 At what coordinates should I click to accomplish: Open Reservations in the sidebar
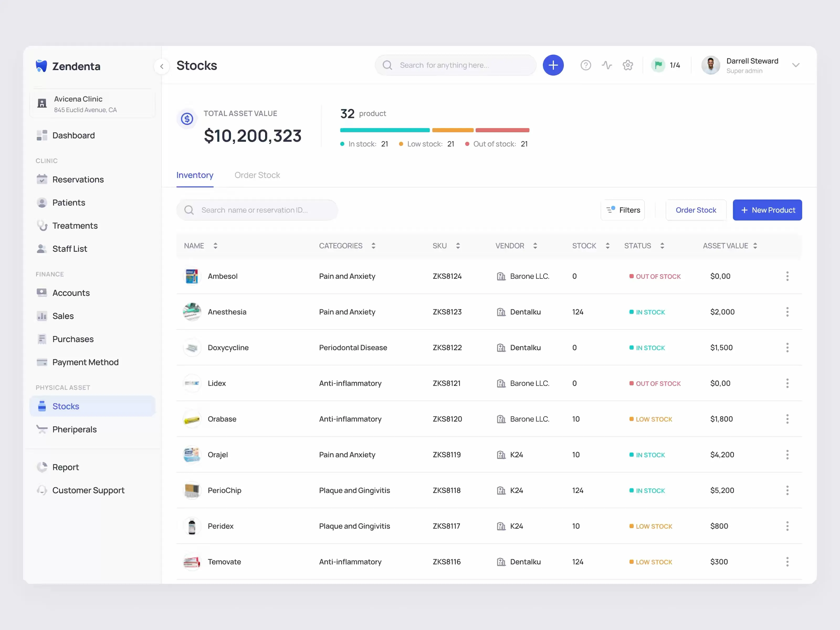coord(78,179)
